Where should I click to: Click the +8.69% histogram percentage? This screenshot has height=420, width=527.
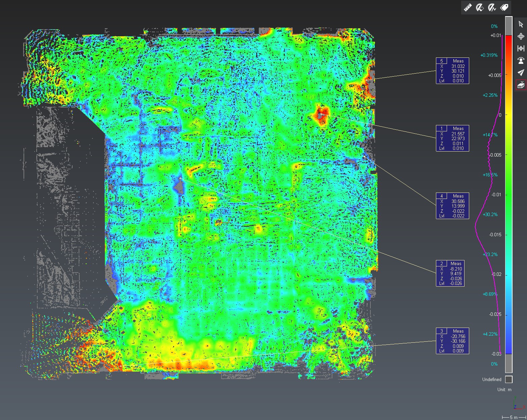(490, 294)
